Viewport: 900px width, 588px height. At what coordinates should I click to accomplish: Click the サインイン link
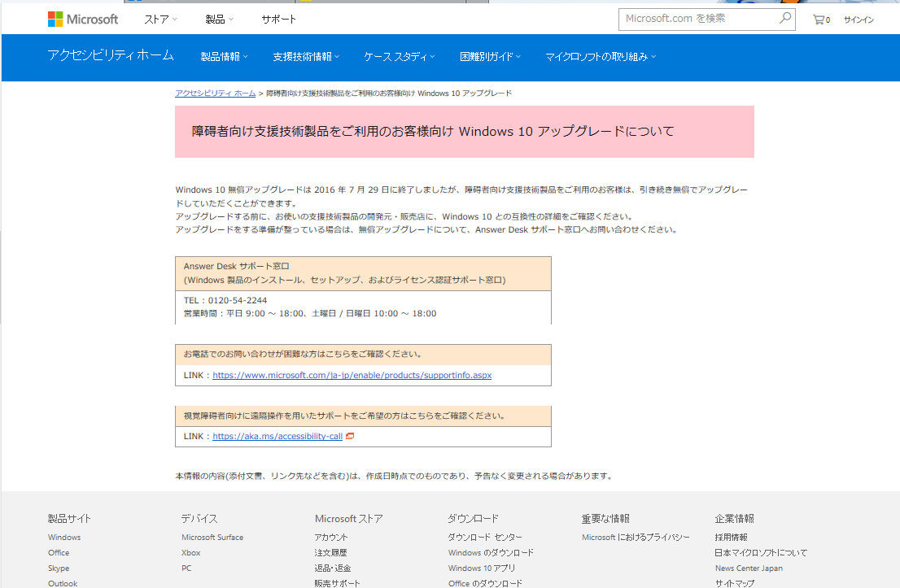[x=858, y=20]
